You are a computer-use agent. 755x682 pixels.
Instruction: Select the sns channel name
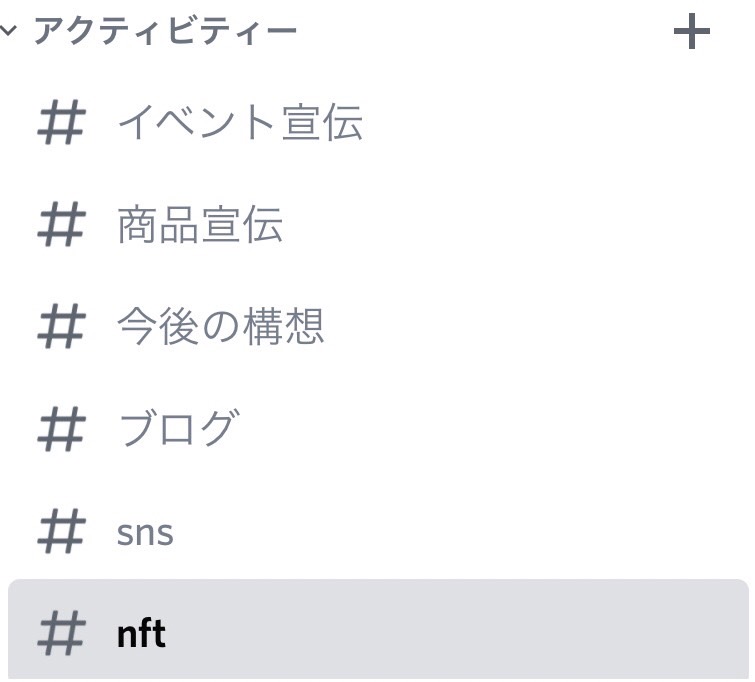[x=145, y=532]
